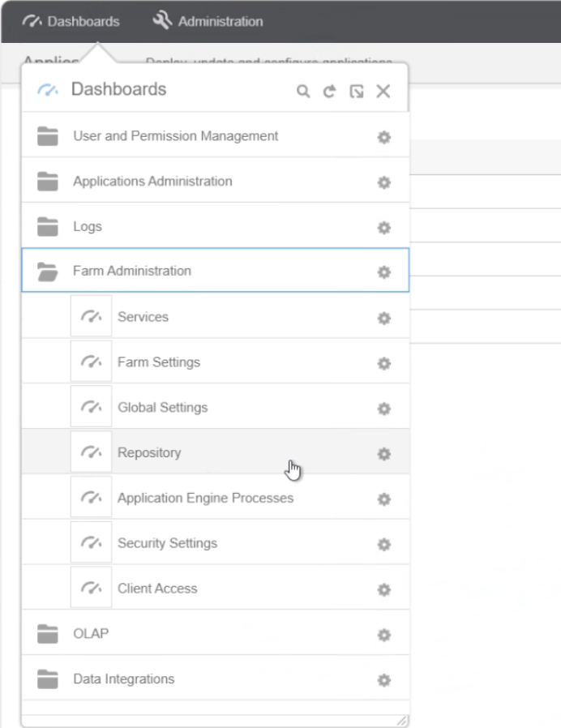
Task: Click the Application Engine Processes gauge icon
Action: click(91, 497)
